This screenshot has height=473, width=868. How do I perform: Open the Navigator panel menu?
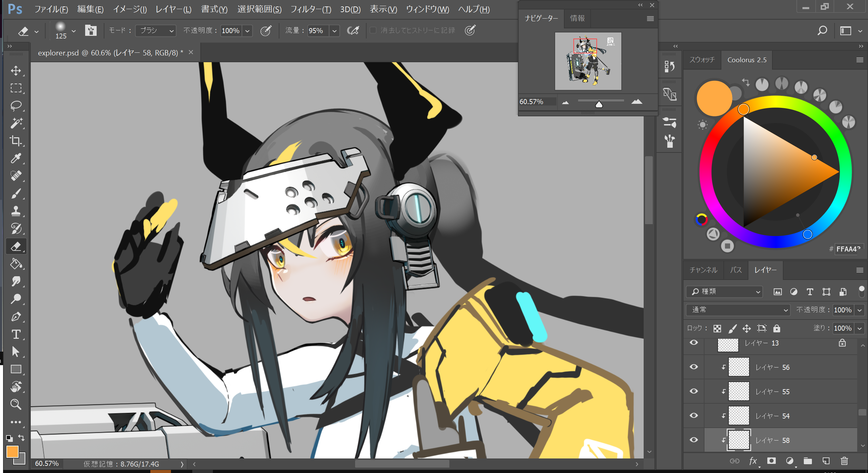tap(650, 19)
